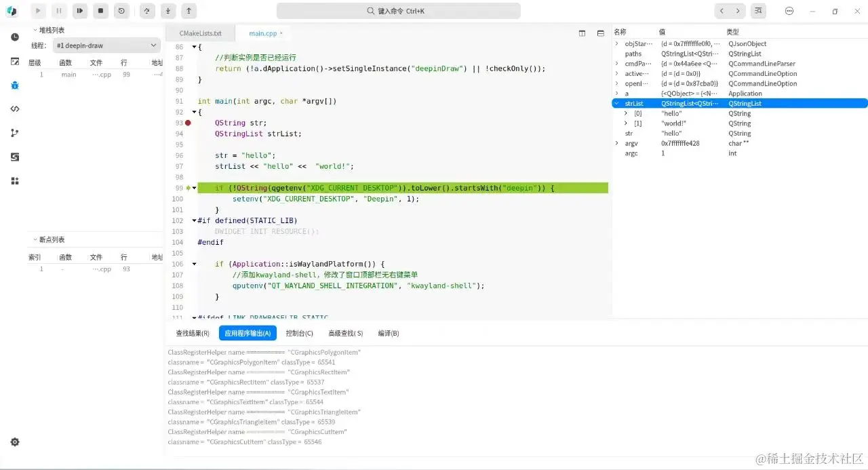The image size is (868, 470).
Task: Expand argv variable row
Action: (616, 143)
